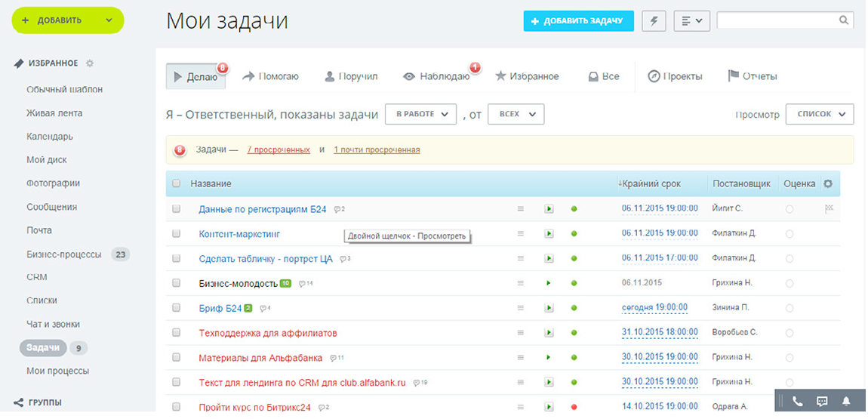
Task: Check the box for Техподдержка для аффилиатов
Action: [176, 333]
